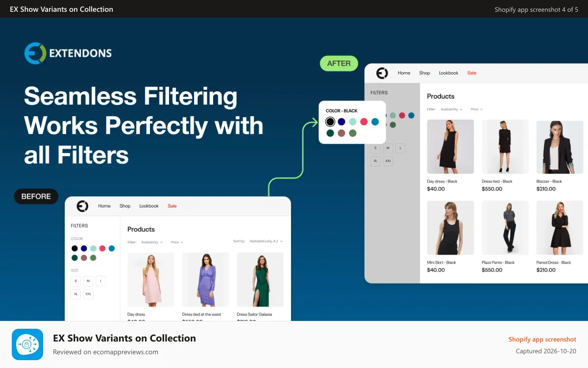Open Sale in the After window menu
588x368 pixels.
(471, 73)
